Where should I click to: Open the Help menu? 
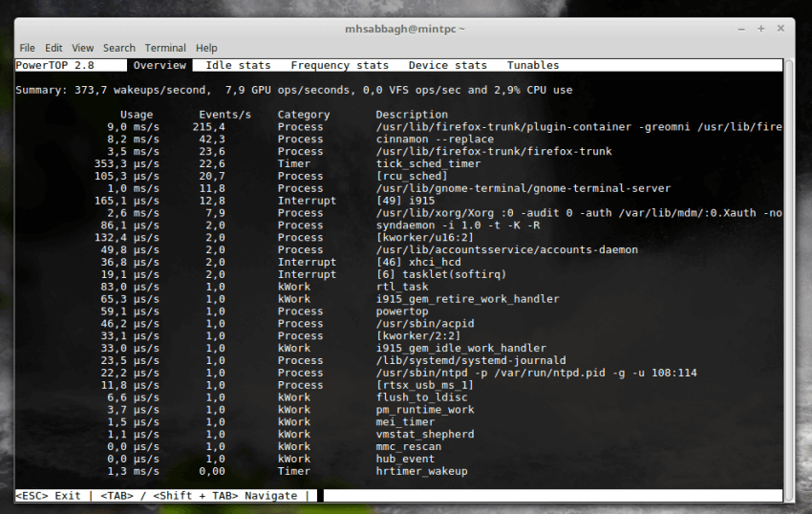(x=206, y=48)
